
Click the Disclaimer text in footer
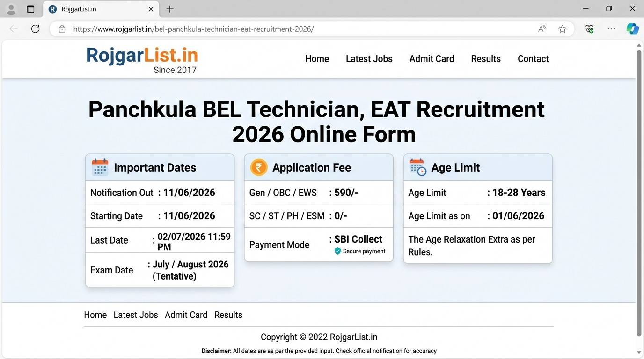(319, 351)
